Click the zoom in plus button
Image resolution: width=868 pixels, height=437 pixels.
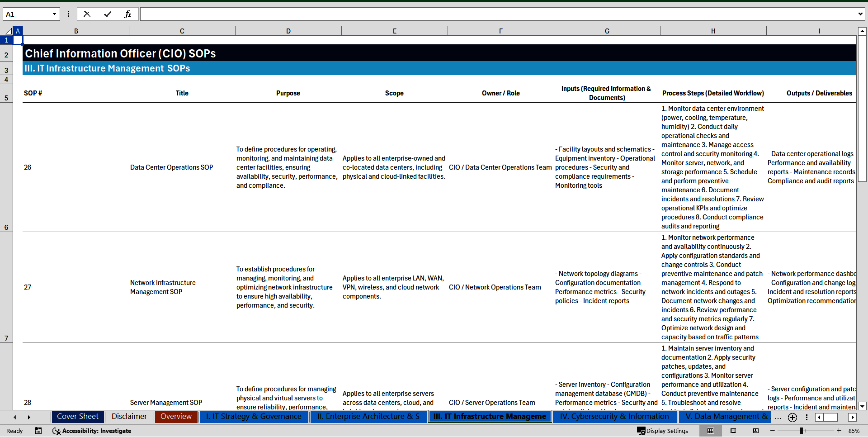click(x=839, y=431)
